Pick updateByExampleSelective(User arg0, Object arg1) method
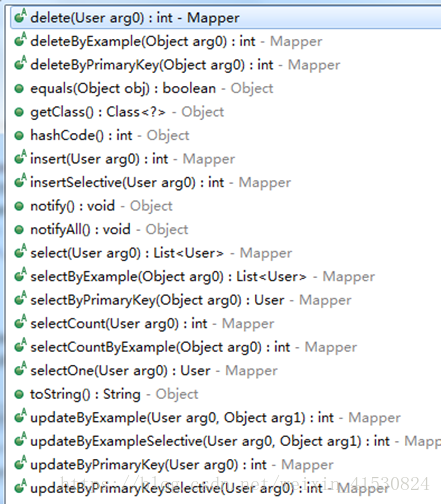441x504 pixels. [x=227, y=441]
